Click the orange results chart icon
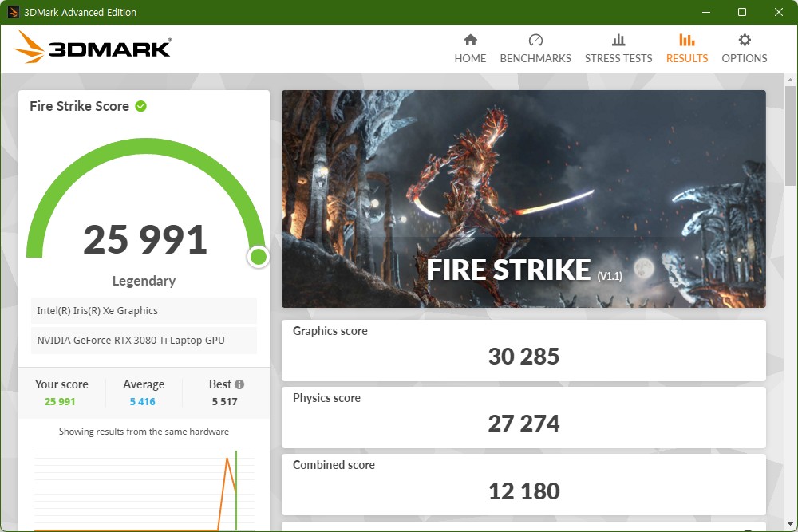The width and height of the screenshot is (798, 532). [x=687, y=40]
